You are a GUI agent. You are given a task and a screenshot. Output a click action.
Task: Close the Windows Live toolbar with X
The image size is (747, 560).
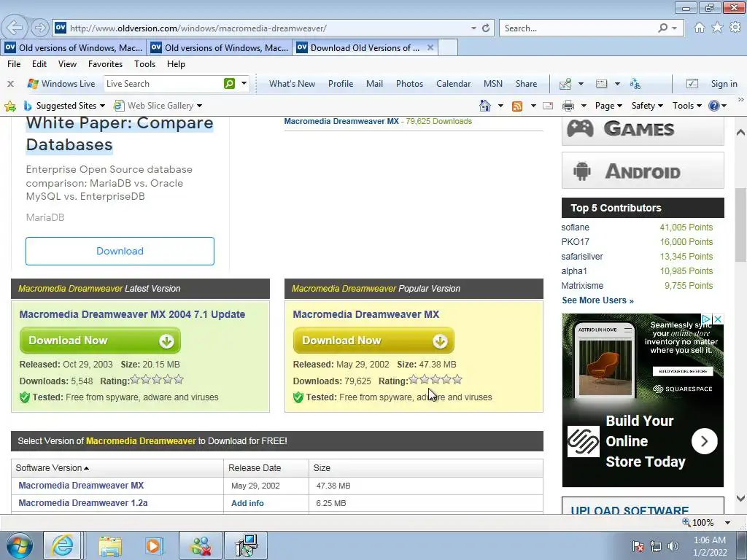point(10,84)
